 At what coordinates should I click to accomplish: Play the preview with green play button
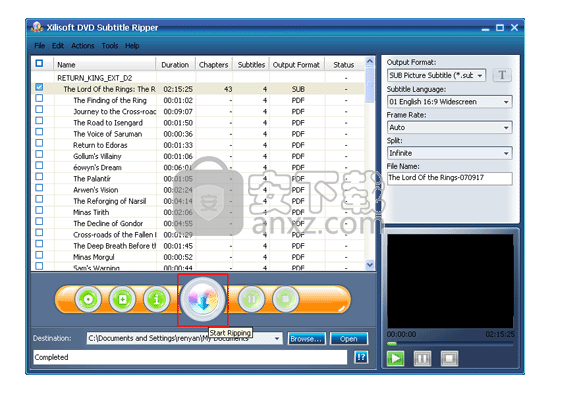point(396,358)
